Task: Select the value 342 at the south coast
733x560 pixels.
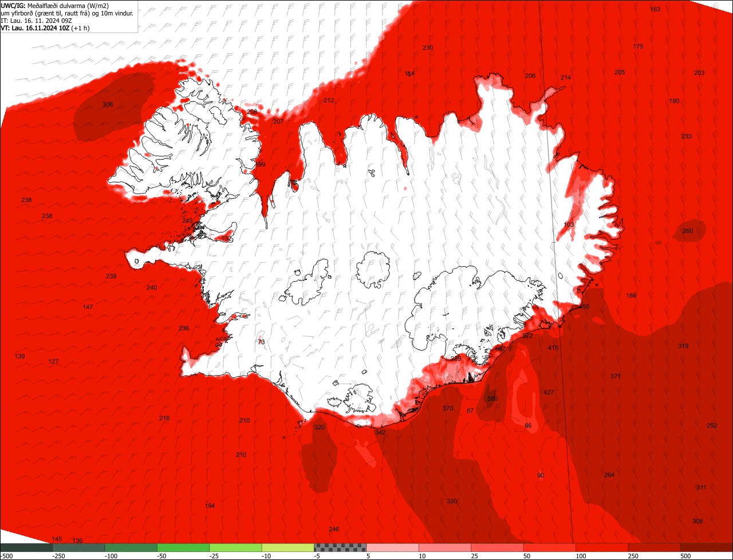Action: click(380, 432)
